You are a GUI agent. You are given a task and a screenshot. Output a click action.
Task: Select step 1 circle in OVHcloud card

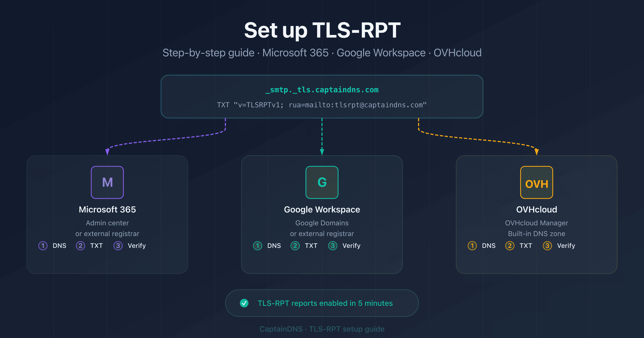472,246
